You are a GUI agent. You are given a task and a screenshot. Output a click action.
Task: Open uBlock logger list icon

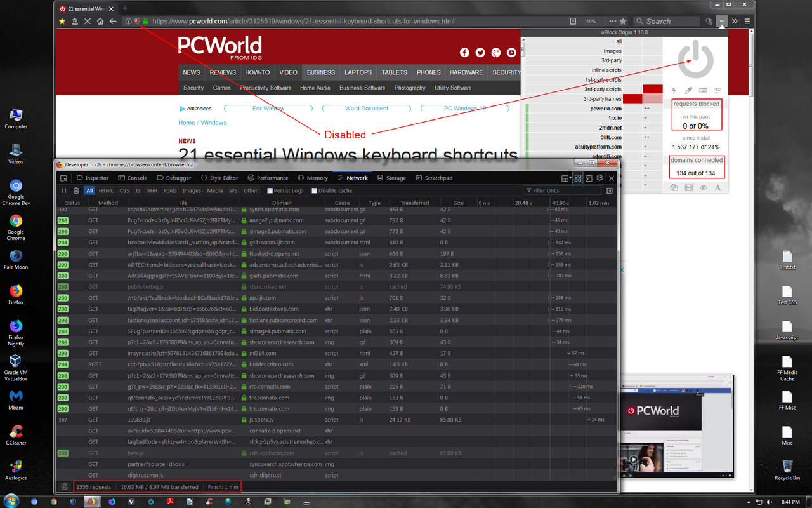[x=703, y=91]
